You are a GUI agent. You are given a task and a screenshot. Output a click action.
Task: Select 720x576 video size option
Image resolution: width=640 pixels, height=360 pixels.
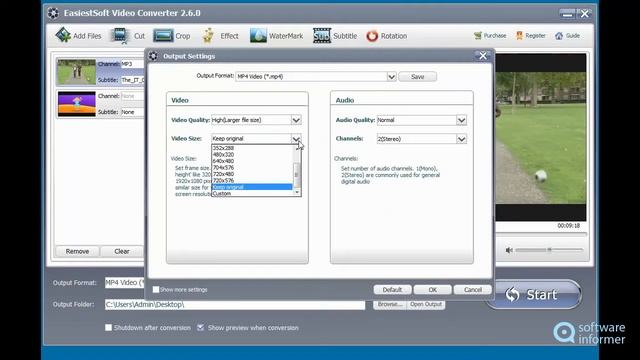click(x=252, y=180)
